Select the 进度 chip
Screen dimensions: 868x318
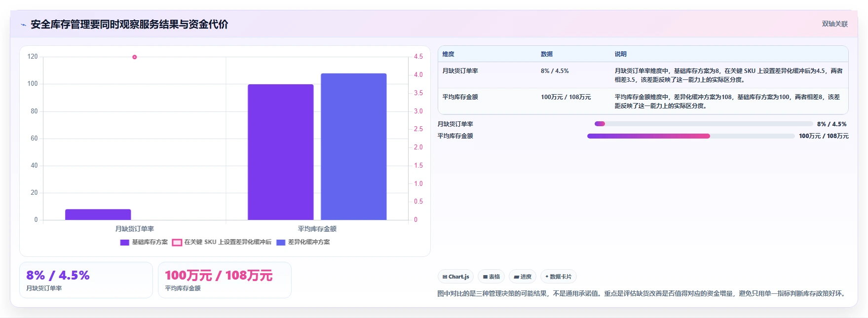pos(523,277)
